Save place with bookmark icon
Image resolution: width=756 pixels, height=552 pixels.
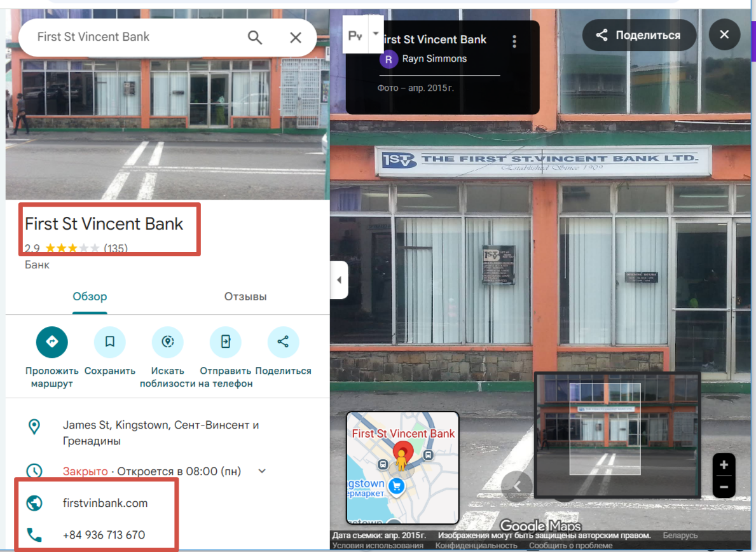(110, 342)
